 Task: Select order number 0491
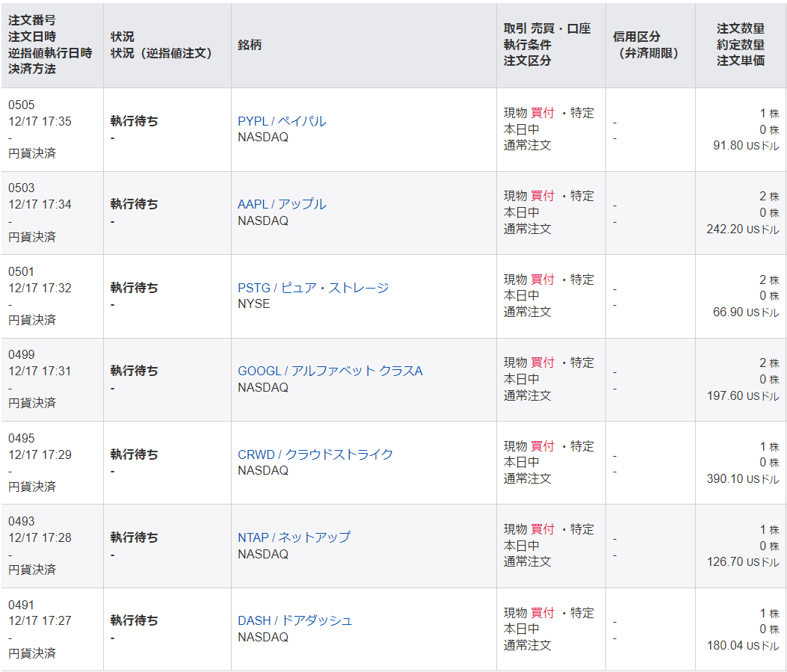coord(22,605)
